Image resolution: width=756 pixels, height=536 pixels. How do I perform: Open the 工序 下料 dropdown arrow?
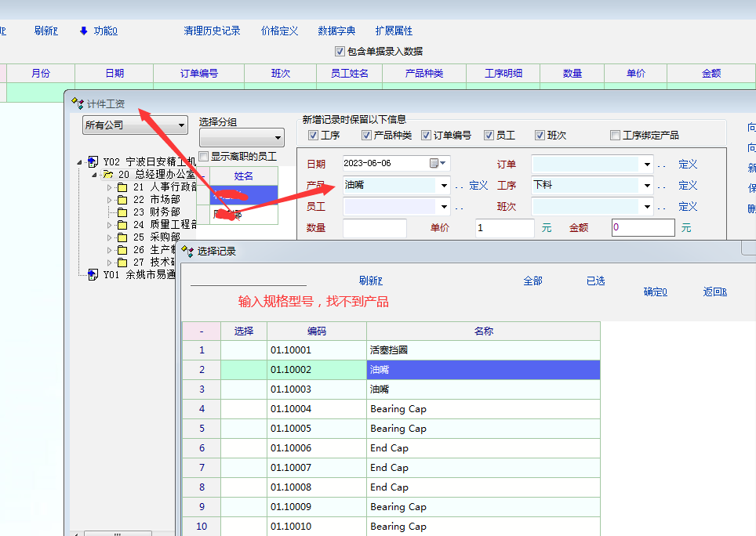(x=647, y=186)
